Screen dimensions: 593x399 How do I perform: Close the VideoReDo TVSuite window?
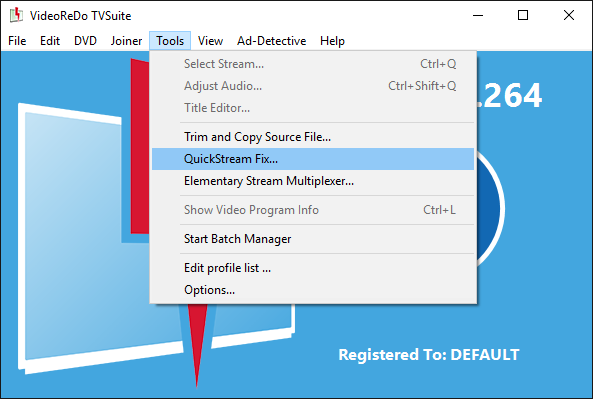569,16
